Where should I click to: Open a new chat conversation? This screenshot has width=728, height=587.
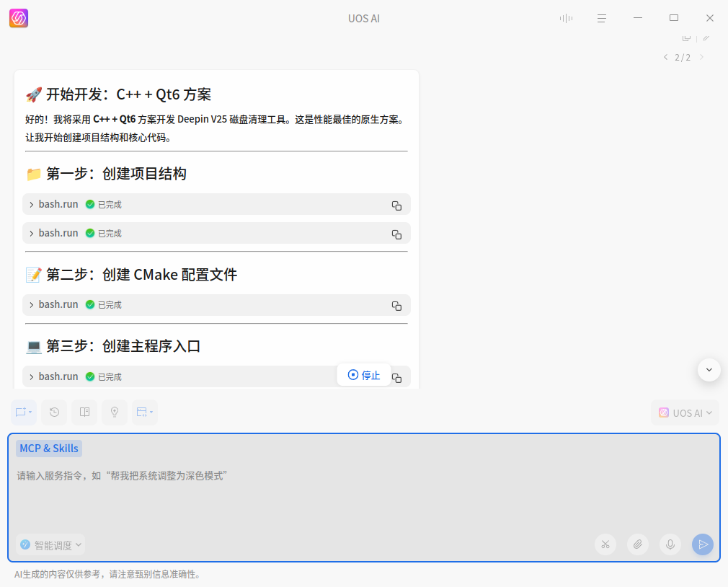(x=23, y=412)
